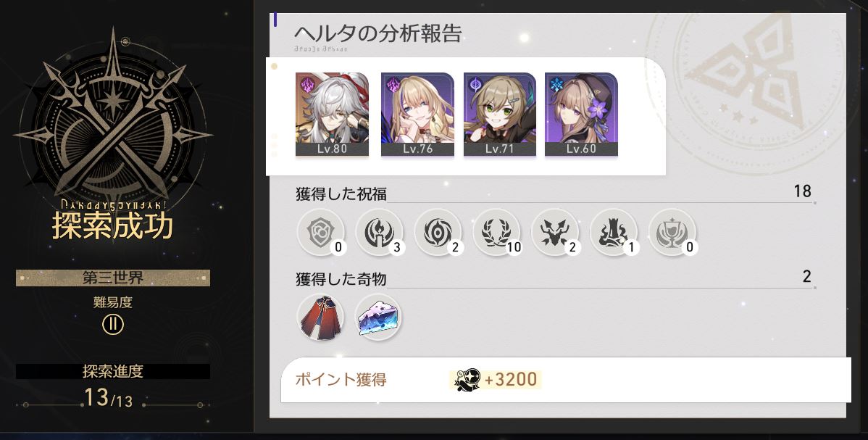This screenshot has height=440, width=868.
Task: Open the red cloak curio icon
Action: click(320, 317)
